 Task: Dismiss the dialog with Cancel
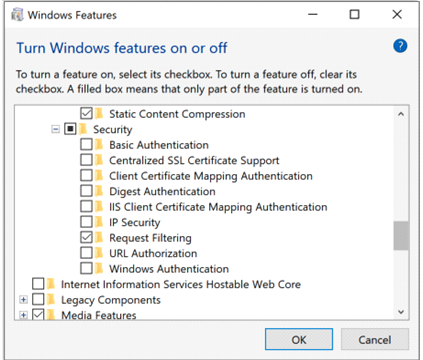pos(375,339)
